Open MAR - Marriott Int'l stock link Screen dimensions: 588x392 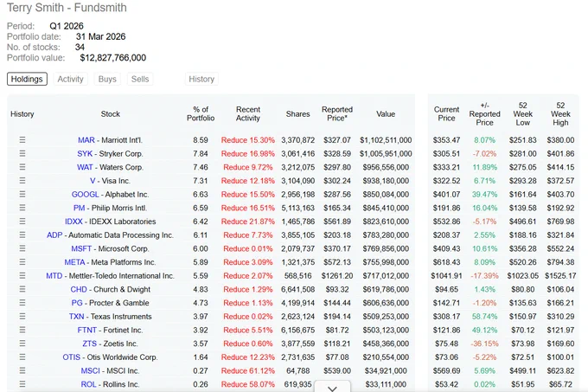coord(111,140)
